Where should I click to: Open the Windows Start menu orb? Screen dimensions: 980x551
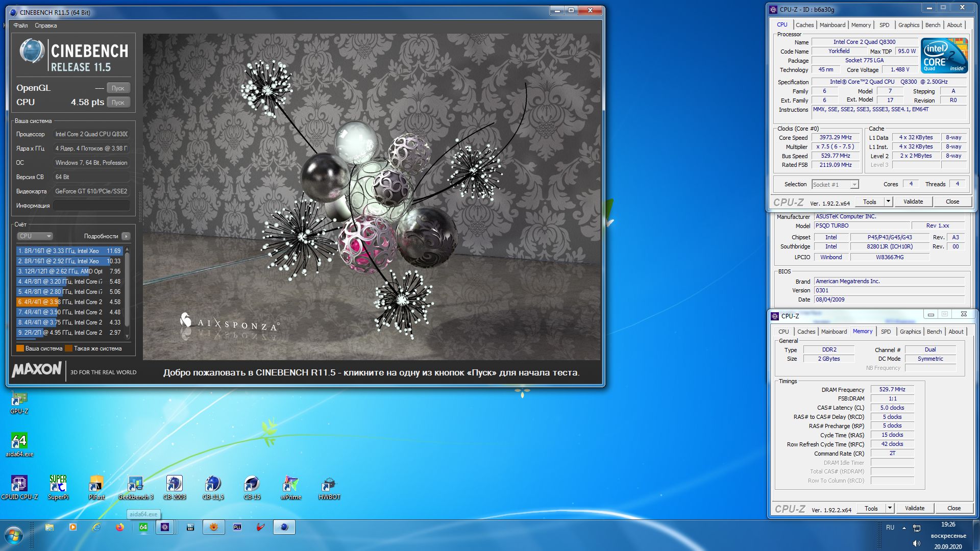coord(14,535)
